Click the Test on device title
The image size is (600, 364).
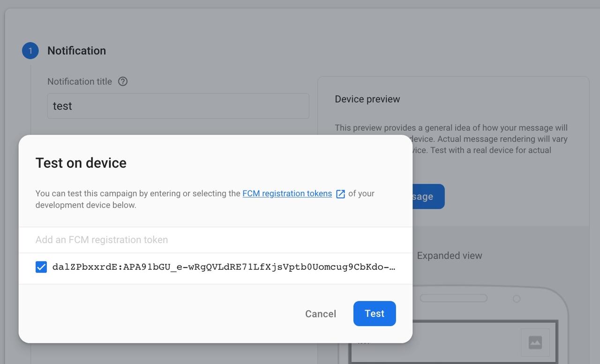tap(81, 163)
